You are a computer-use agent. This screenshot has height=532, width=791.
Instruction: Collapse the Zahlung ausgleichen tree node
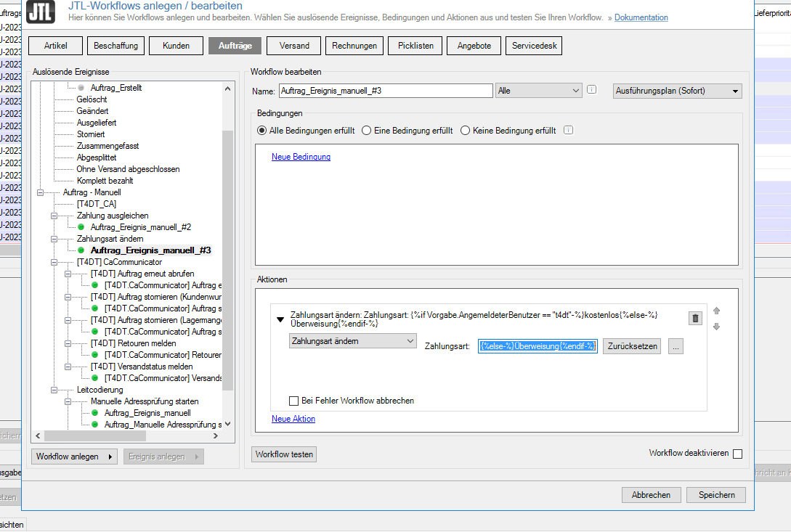tap(54, 216)
